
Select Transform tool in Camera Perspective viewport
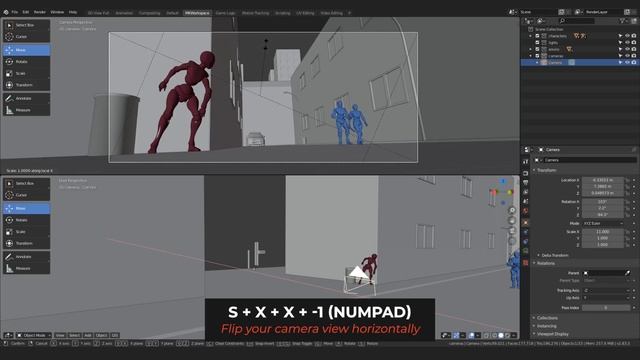tap(27, 85)
